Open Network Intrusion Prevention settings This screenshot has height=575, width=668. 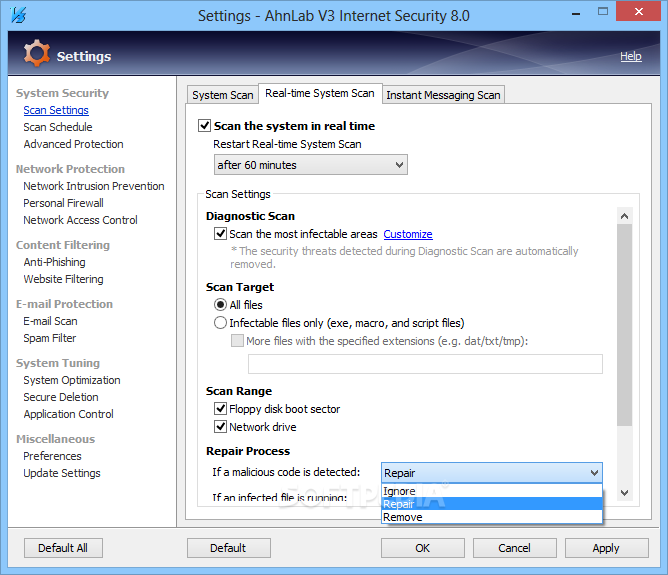coord(94,186)
